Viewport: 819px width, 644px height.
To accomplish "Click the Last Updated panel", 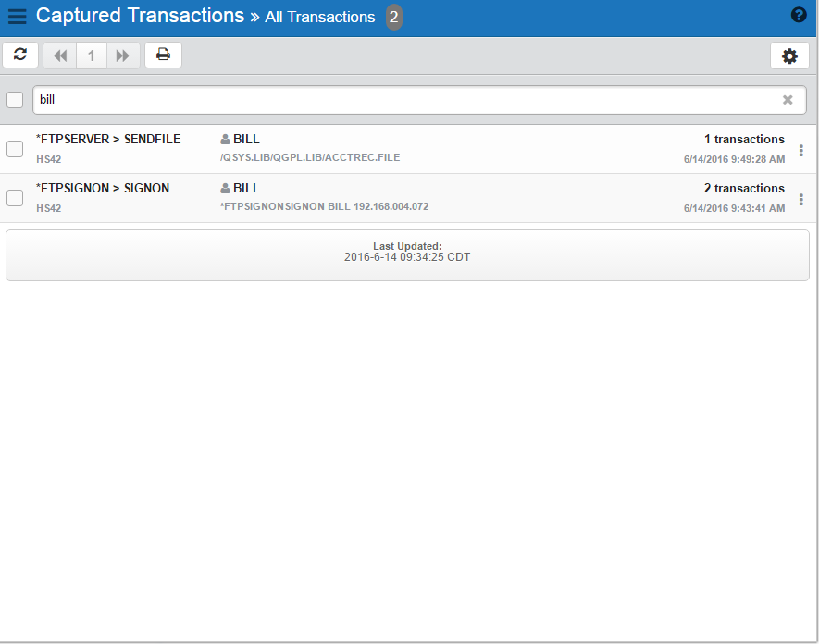I will (407, 255).
